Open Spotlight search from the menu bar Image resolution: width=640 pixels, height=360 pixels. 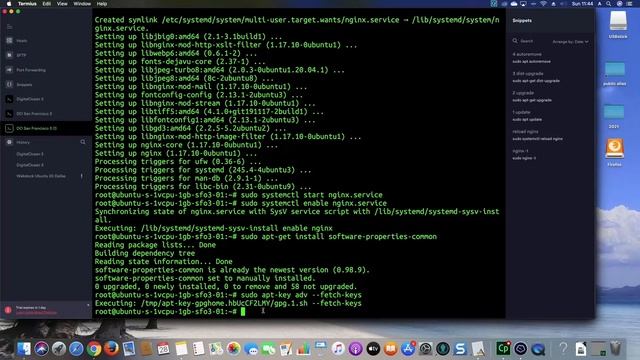(x=609, y=4)
